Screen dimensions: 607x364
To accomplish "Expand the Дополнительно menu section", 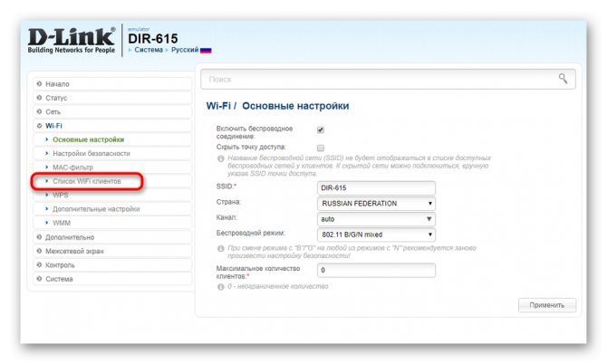I will 112,237.
